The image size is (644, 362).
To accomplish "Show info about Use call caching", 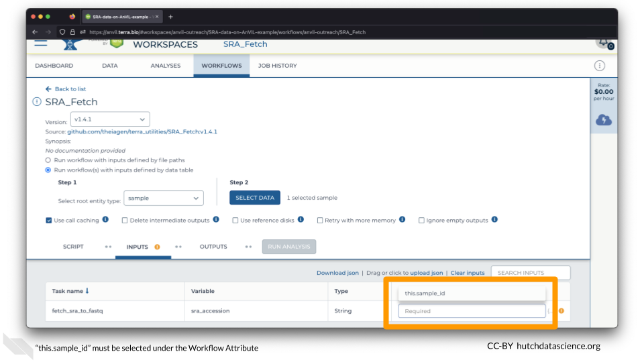I will (x=105, y=220).
